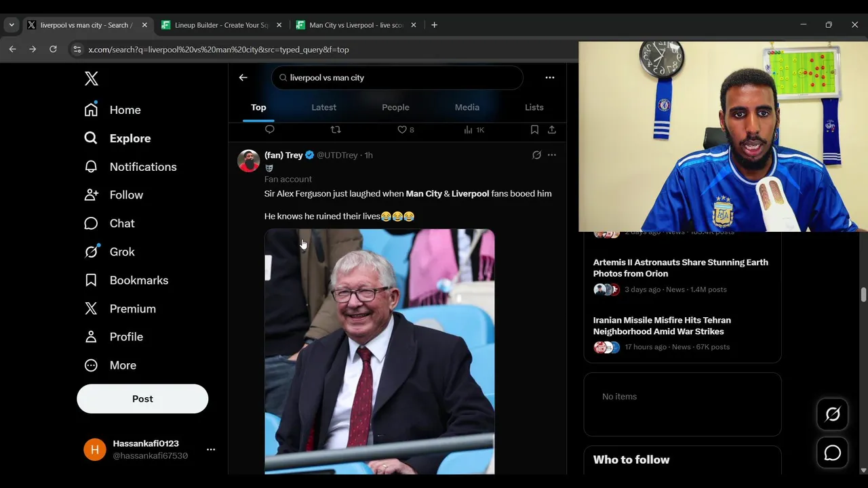The width and height of the screenshot is (868, 488).
Task: Open (fan) Trey's profile picture
Action: tap(249, 161)
